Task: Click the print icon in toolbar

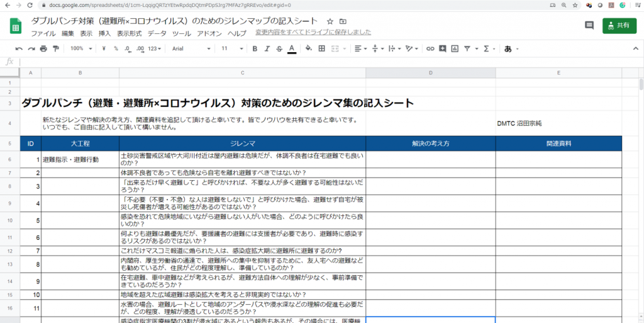Action: (43, 48)
